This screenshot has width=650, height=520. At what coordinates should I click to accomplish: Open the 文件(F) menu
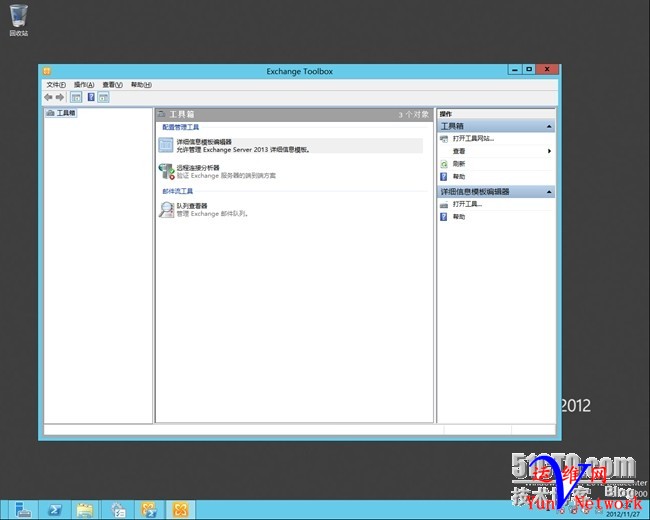coord(56,85)
